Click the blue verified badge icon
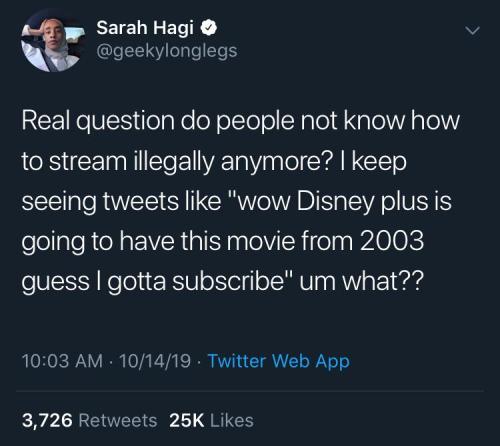Viewport: 500px width, 446px height. point(209,27)
